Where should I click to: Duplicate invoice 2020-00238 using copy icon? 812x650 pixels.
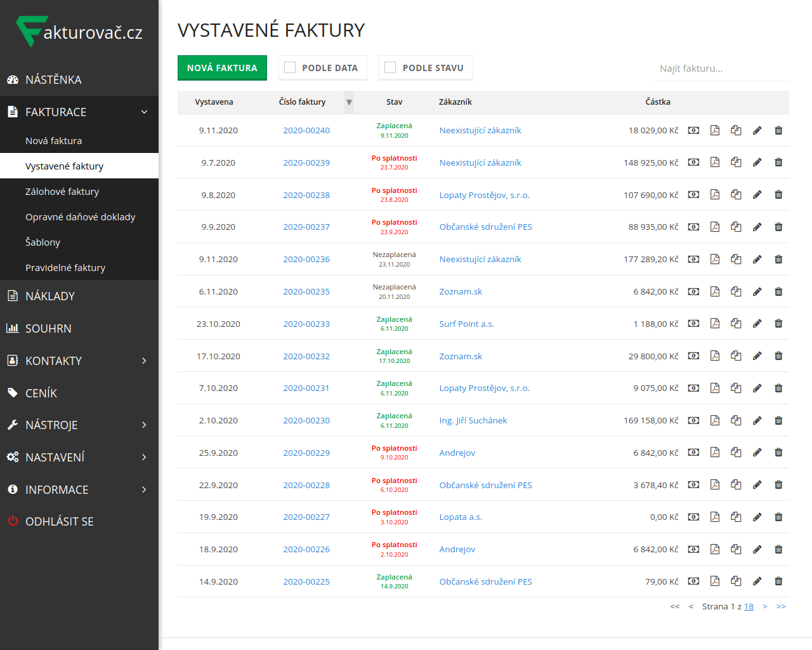[736, 195]
